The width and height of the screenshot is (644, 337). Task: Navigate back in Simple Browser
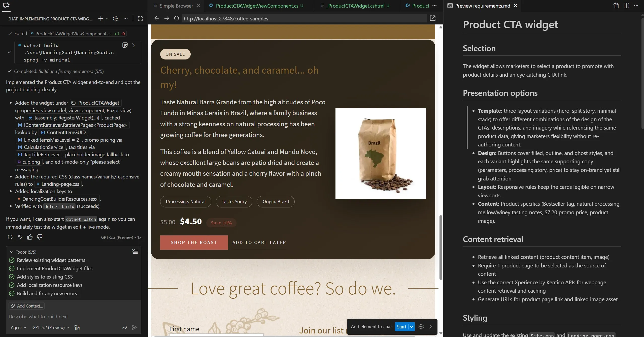pyautogui.click(x=157, y=18)
